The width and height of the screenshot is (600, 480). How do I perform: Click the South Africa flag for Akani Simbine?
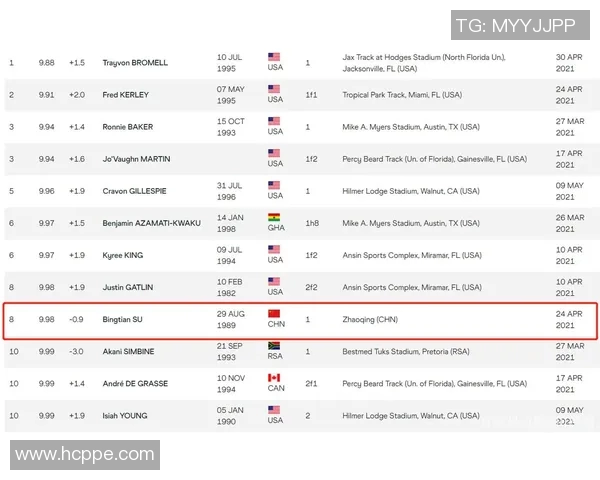pos(274,345)
